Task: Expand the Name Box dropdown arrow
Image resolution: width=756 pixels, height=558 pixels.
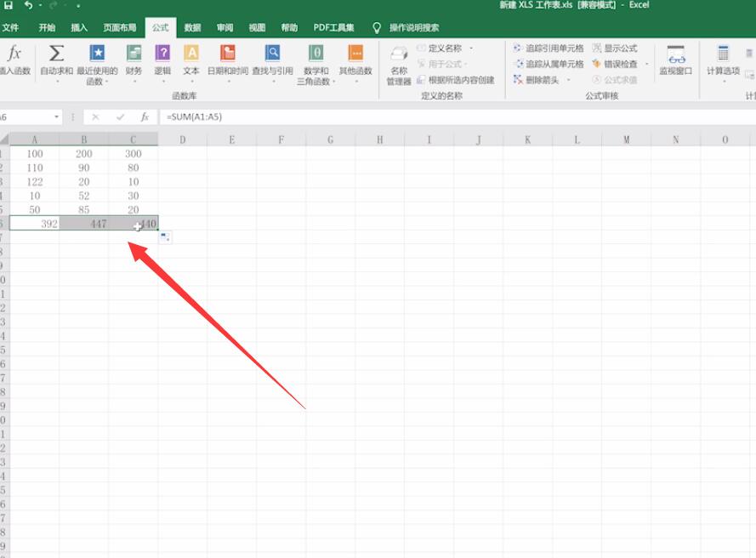Action: point(56,117)
